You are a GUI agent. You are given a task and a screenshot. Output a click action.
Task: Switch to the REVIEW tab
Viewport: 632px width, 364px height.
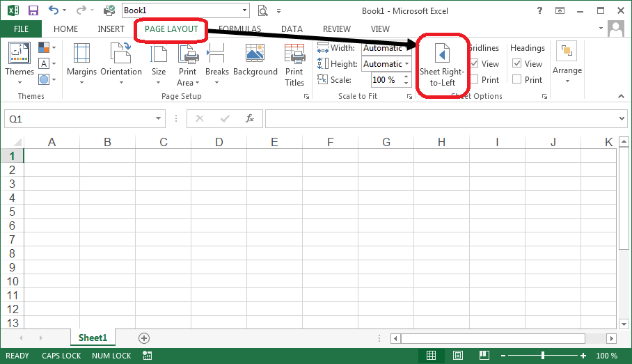click(x=337, y=29)
